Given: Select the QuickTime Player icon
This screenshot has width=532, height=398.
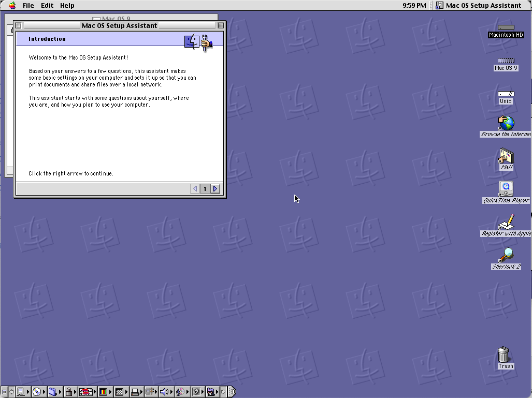Looking at the screenshot, I should tap(506, 189).
